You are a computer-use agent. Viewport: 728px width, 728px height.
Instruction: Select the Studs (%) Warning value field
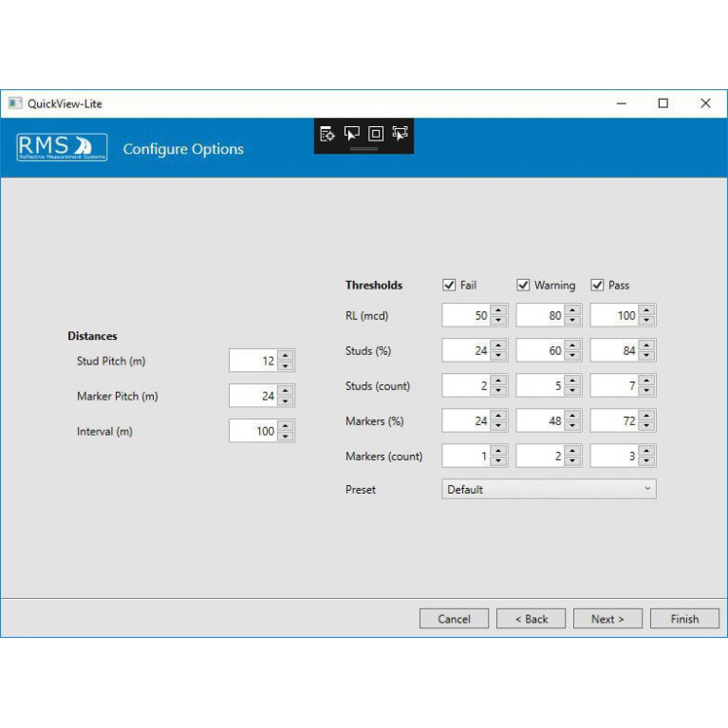pos(540,351)
